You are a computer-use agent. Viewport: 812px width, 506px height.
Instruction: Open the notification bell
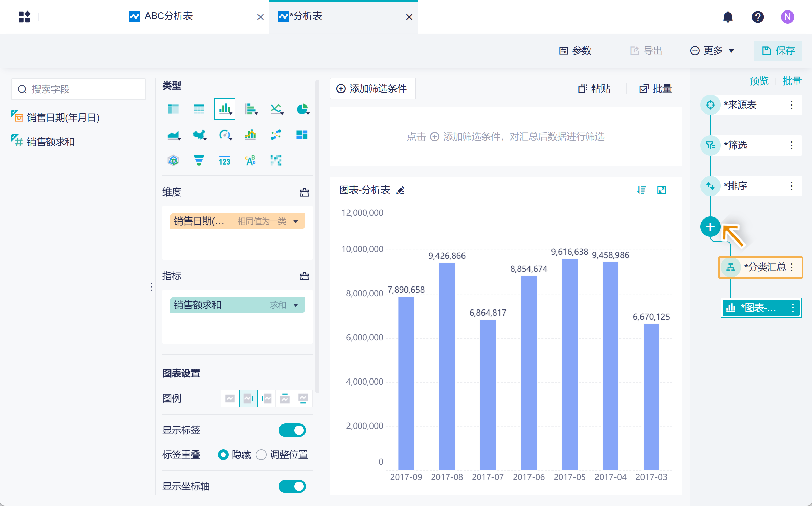tap(728, 17)
